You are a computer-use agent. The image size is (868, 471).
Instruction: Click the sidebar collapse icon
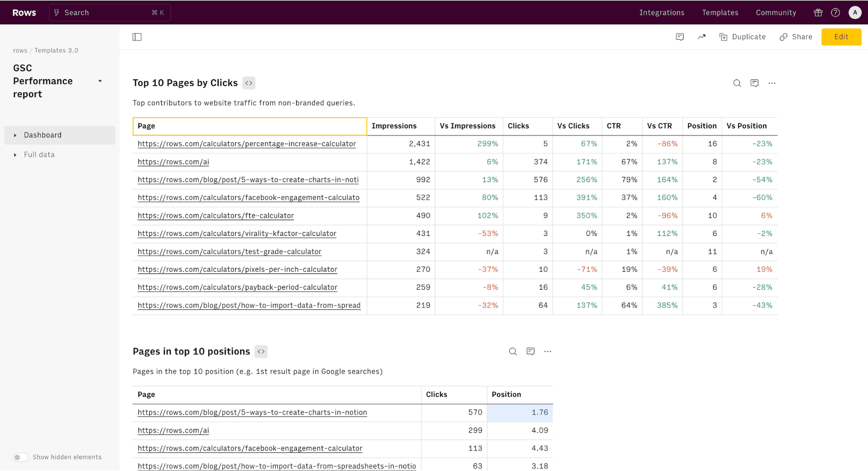tap(137, 36)
